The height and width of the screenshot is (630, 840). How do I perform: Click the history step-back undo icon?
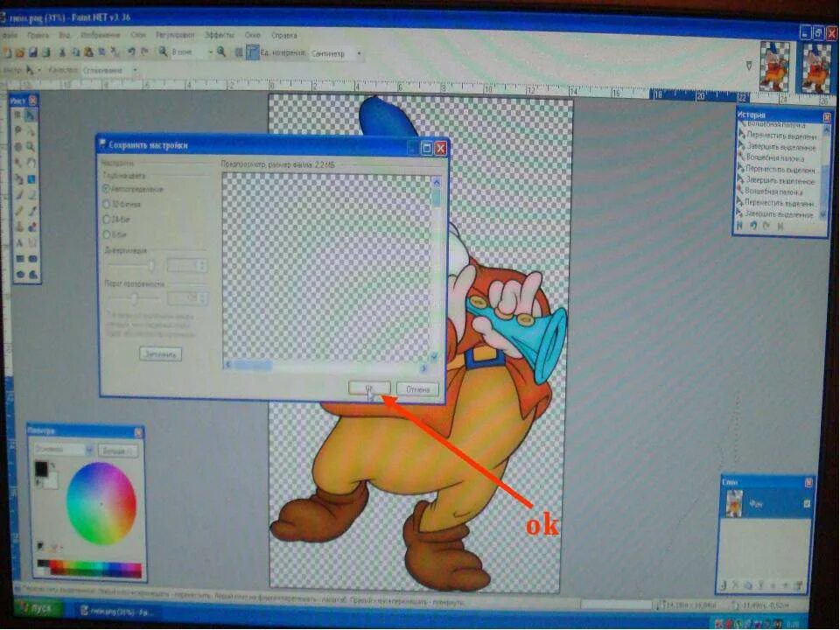pos(752,226)
